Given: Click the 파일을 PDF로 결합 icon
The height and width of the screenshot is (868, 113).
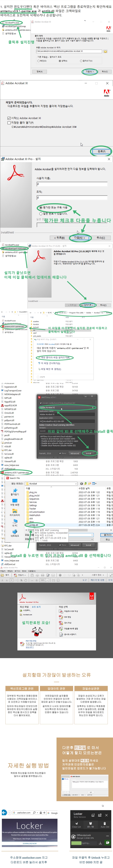Looking at the screenshot, I should [61, 629].
